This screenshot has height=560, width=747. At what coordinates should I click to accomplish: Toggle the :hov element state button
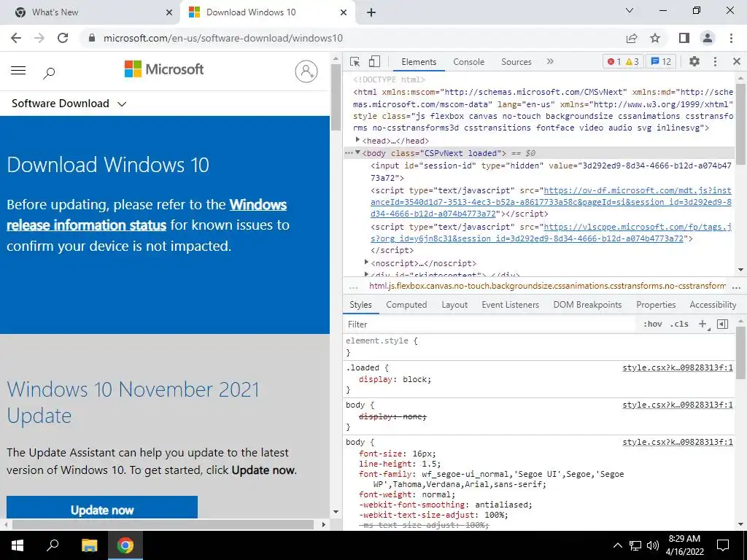click(653, 324)
